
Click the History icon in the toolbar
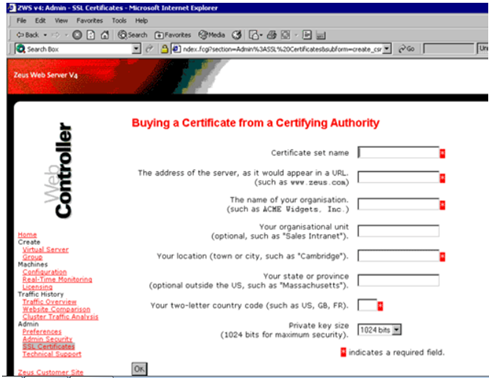[237, 35]
